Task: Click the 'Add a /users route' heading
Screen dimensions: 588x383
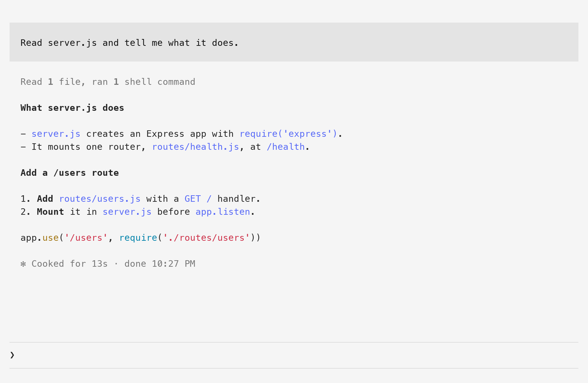Action: [70, 173]
